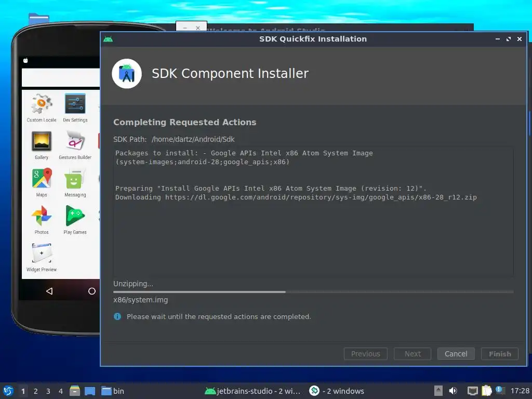Open the desktop folder icon above the emulator
The width and height of the screenshot is (532, 399).
(38, 19)
